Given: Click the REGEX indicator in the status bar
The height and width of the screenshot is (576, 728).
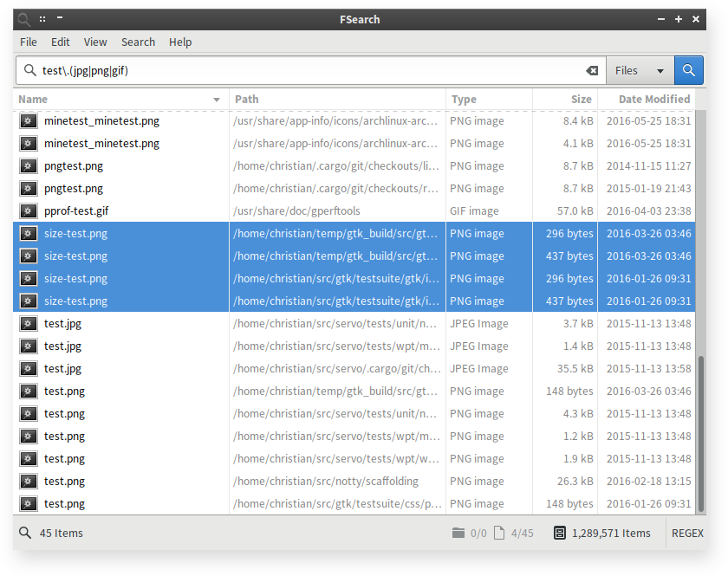Looking at the screenshot, I should (x=687, y=534).
